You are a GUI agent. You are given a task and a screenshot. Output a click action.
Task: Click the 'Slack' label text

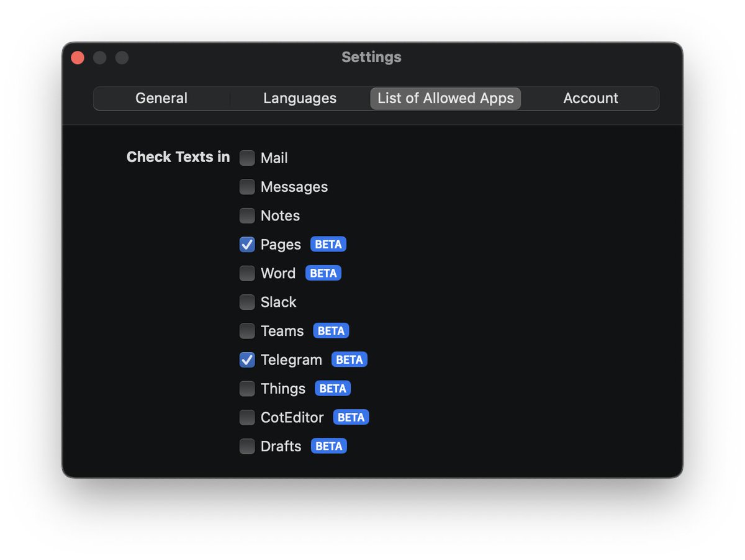coord(279,302)
